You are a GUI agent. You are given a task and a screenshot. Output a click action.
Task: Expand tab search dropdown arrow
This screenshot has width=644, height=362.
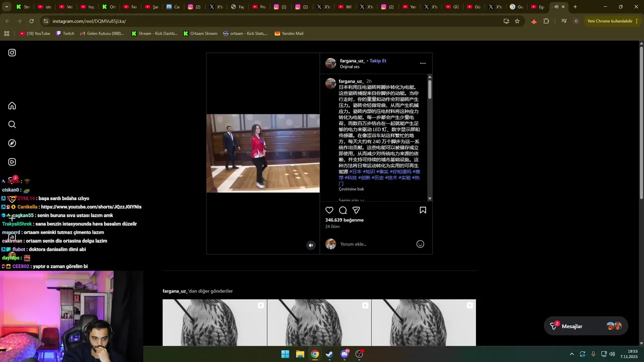7,7
